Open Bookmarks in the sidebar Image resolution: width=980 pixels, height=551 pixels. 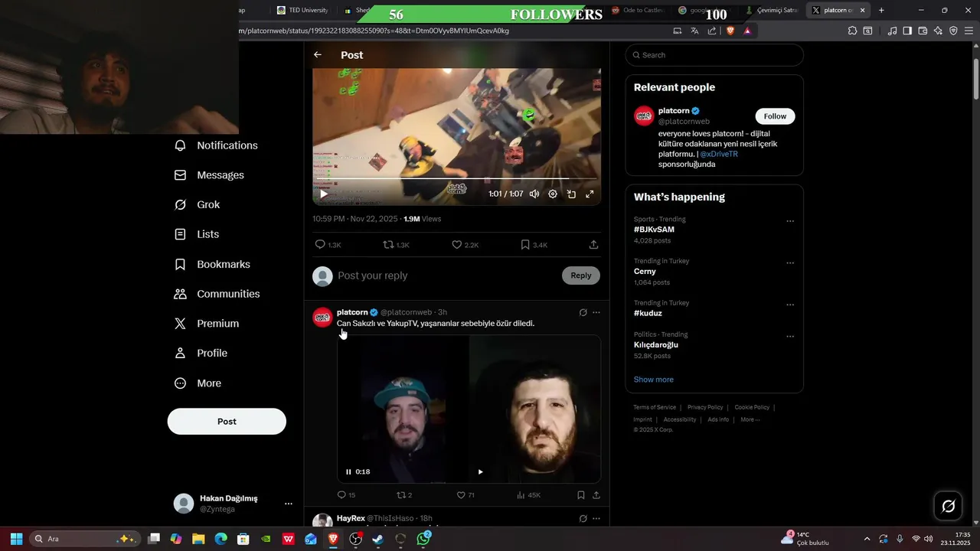(x=213, y=264)
